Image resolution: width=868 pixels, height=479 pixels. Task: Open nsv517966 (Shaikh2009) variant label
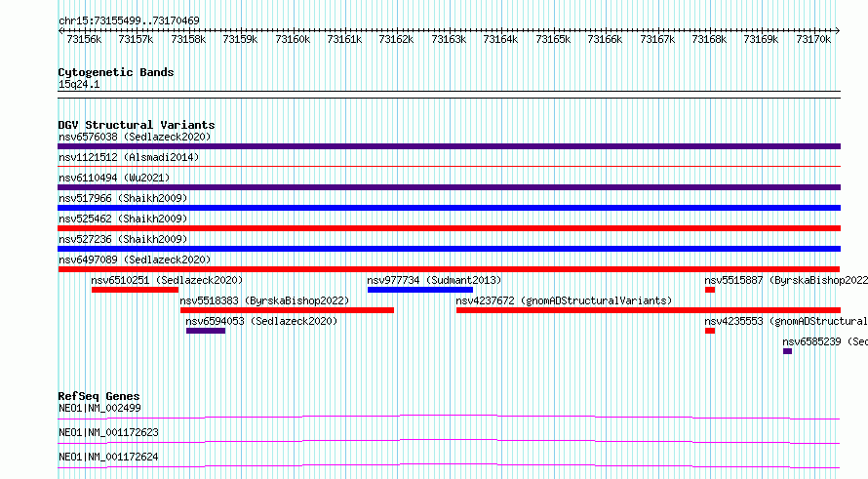tap(123, 198)
